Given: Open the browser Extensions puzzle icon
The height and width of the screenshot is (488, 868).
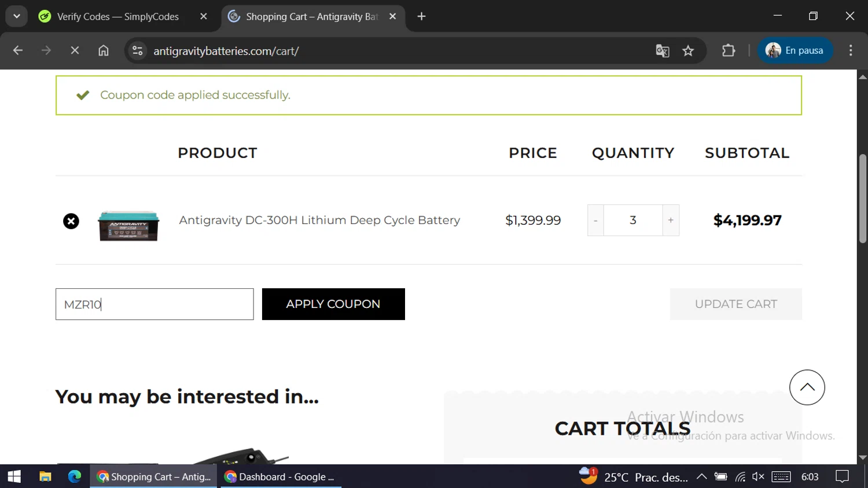Looking at the screenshot, I should click(729, 51).
